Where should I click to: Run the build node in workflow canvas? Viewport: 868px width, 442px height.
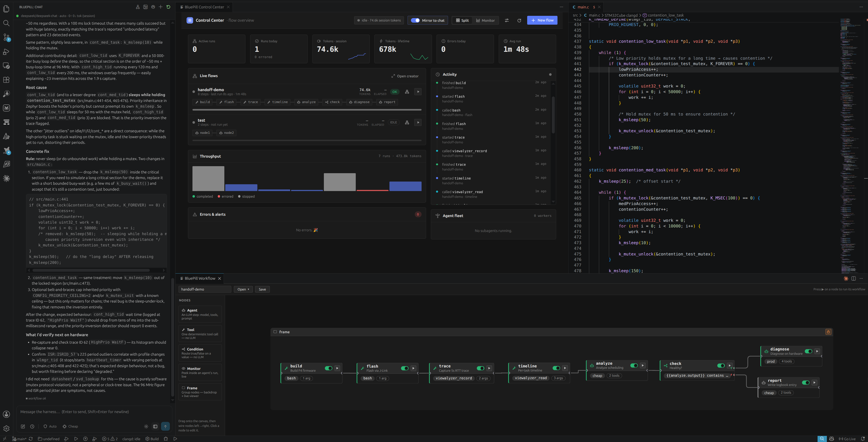point(337,368)
